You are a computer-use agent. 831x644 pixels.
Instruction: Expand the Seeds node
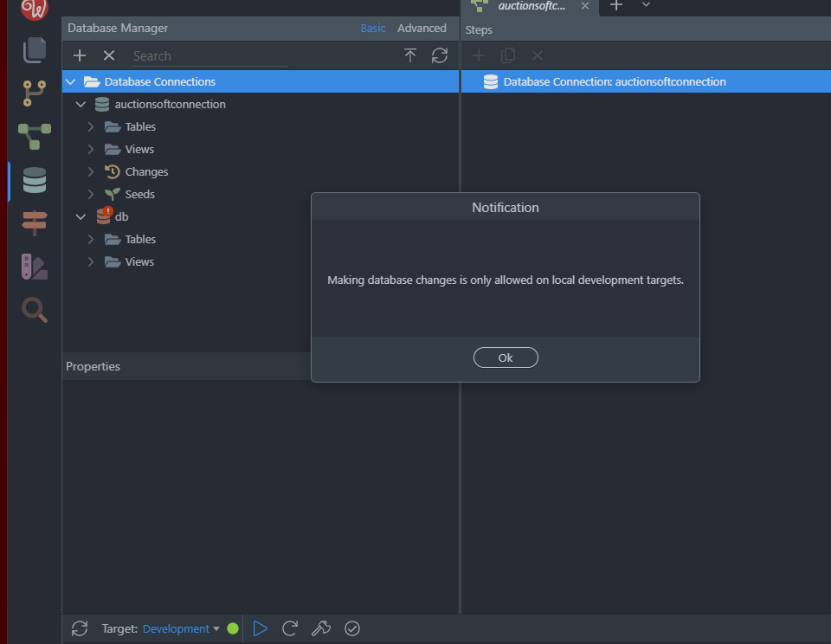click(91, 194)
